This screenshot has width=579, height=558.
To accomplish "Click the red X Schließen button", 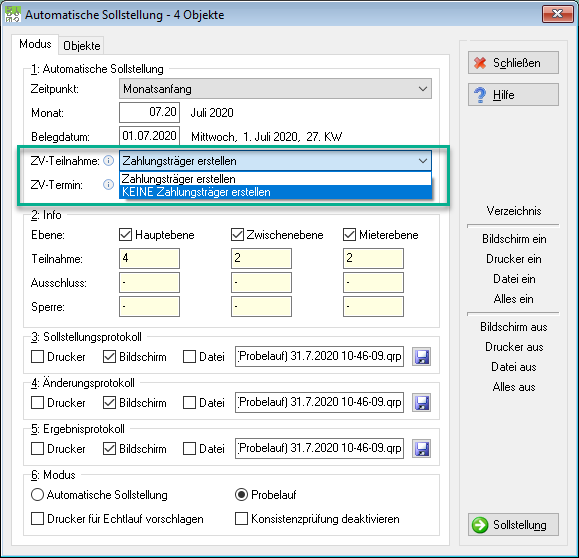I will [x=513, y=63].
